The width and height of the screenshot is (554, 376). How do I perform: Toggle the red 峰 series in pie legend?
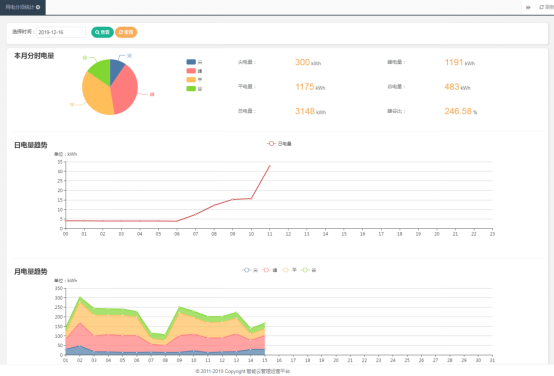[x=194, y=71]
